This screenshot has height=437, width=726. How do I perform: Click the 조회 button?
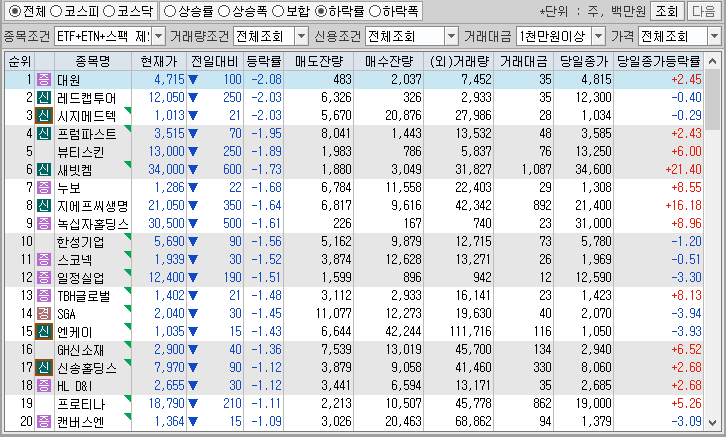click(x=667, y=11)
